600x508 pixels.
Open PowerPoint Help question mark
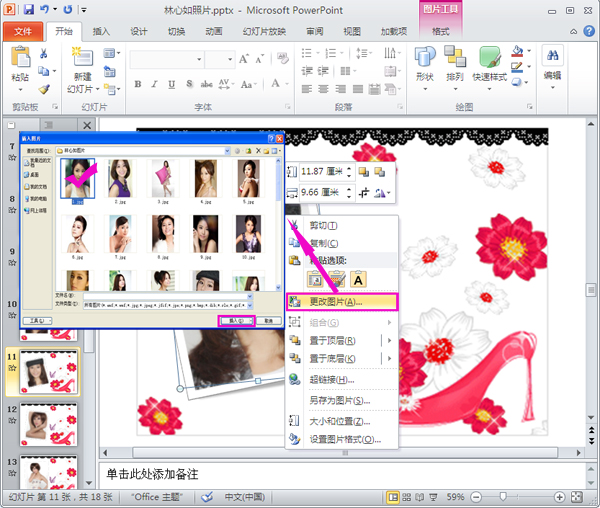pos(589,31)
